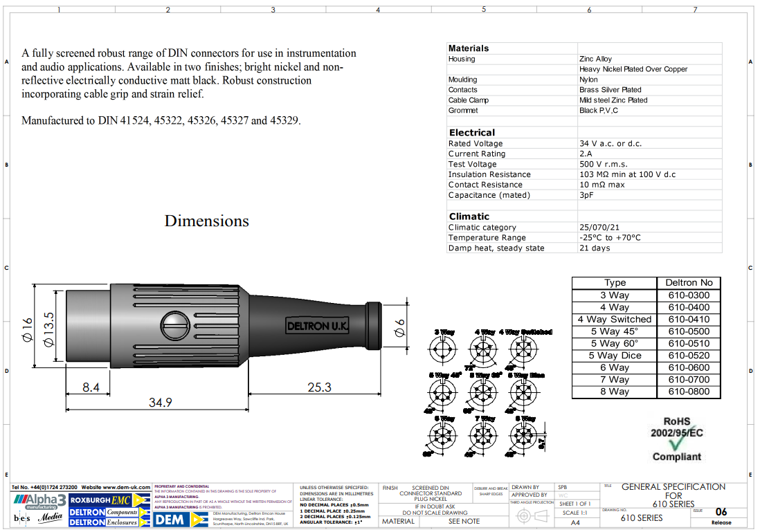Viewport: 760px width, 532px height.
Task: Click the Alpha3 Manufacturing logo
Action: point(39,501)
